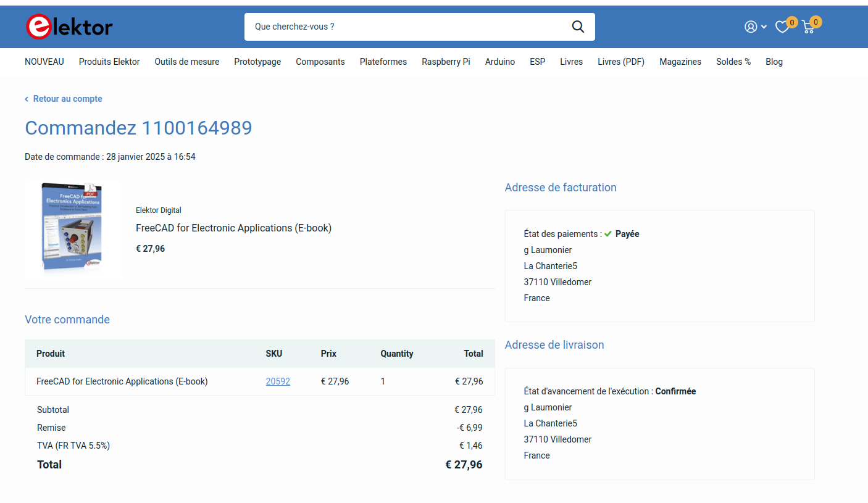Open the NOUVEAU menu item
Screen dimensions: 868x503
44,62
